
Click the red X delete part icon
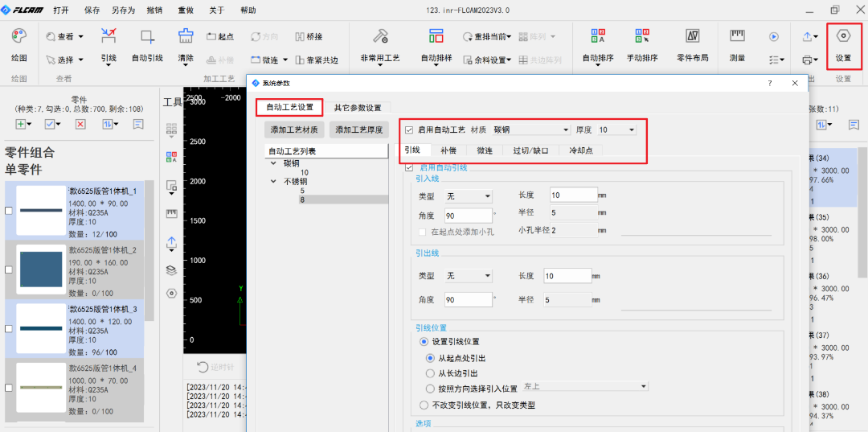(x=80, y=124)
